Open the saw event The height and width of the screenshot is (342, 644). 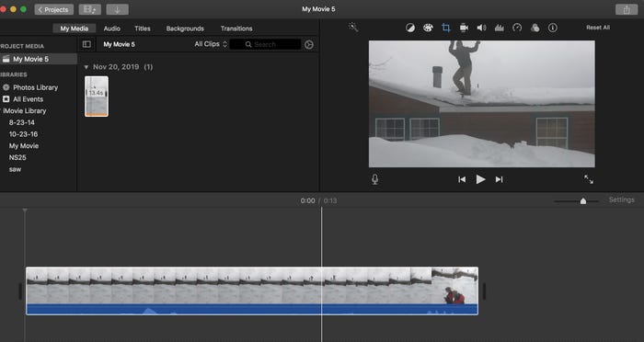pos(16,169)
